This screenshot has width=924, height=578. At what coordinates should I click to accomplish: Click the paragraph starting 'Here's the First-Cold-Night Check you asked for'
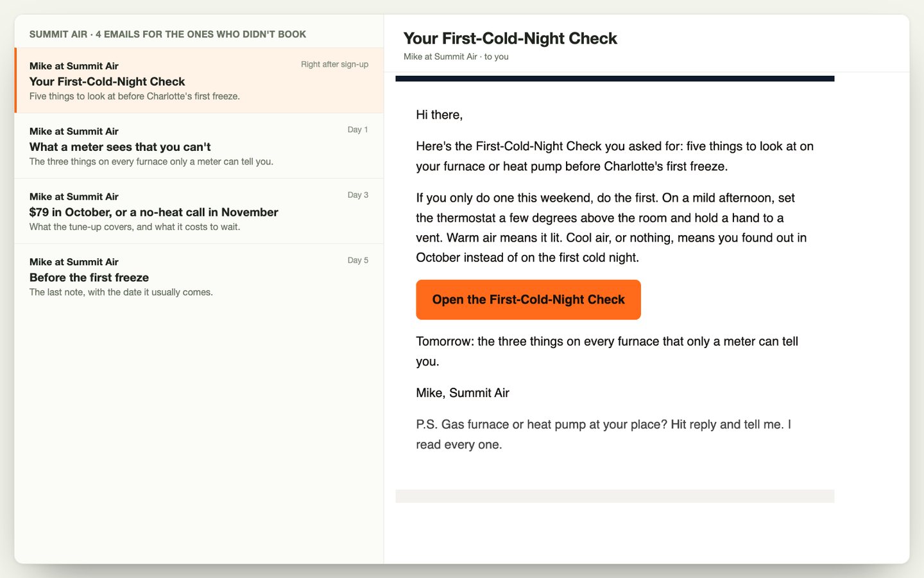615,156
